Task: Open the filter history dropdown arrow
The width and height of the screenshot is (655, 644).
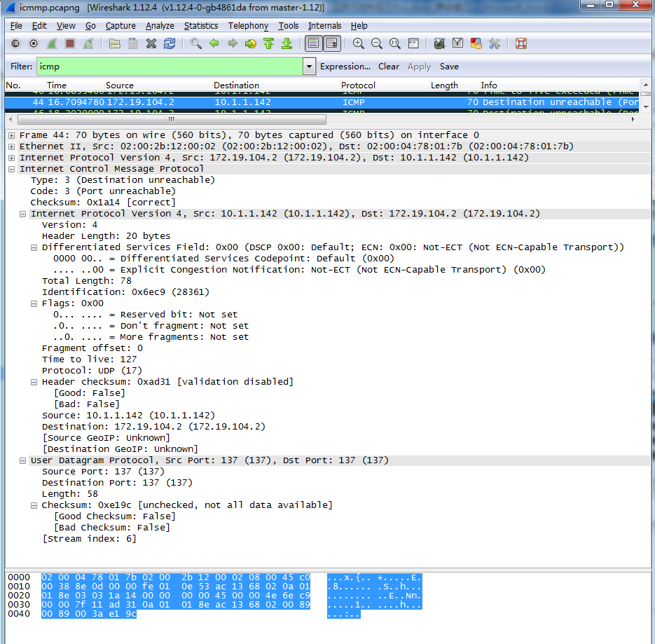Action: (309, 67)
